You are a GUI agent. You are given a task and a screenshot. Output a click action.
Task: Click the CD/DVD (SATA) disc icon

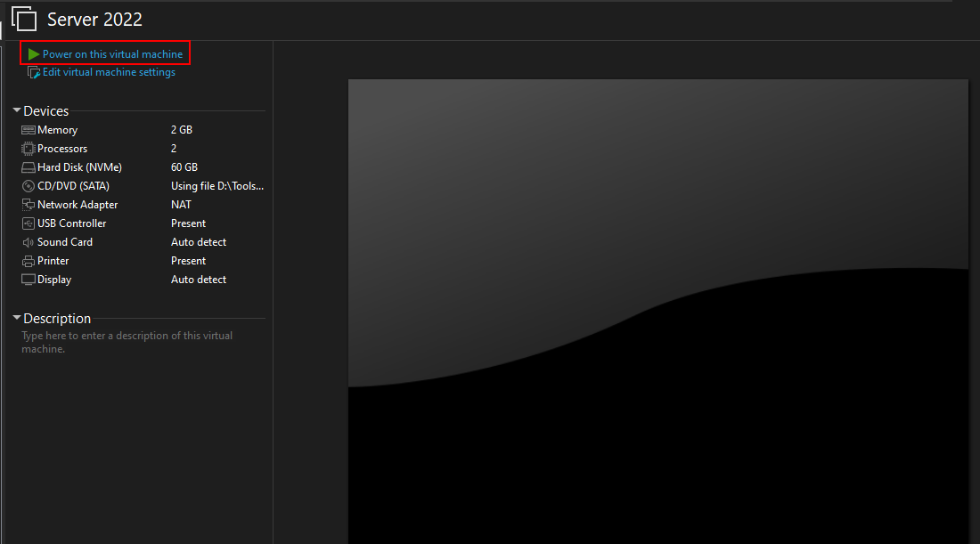[29, 186]
